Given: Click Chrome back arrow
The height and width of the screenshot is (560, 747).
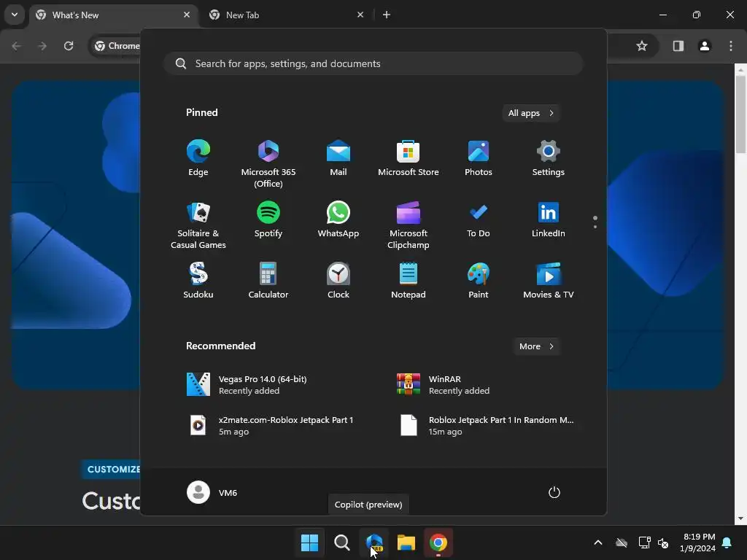Looking at the screenshot, I should (16, 46).
